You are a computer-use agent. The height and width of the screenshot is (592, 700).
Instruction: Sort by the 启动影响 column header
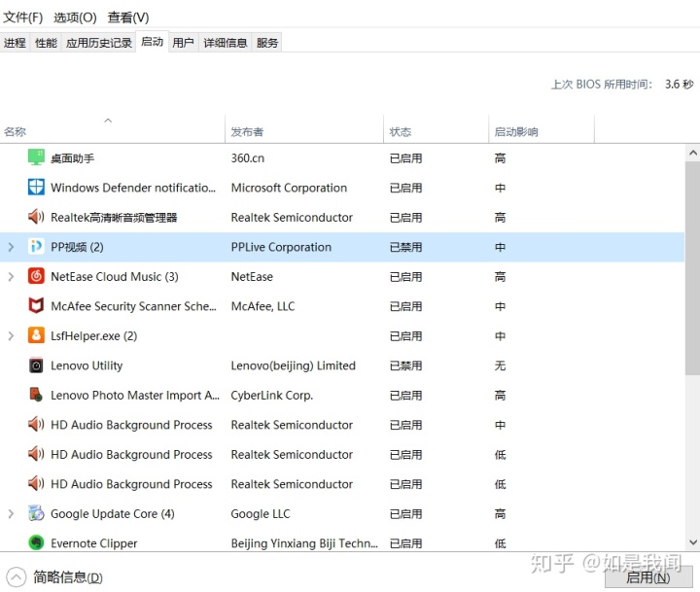click(x=542, y=131)
